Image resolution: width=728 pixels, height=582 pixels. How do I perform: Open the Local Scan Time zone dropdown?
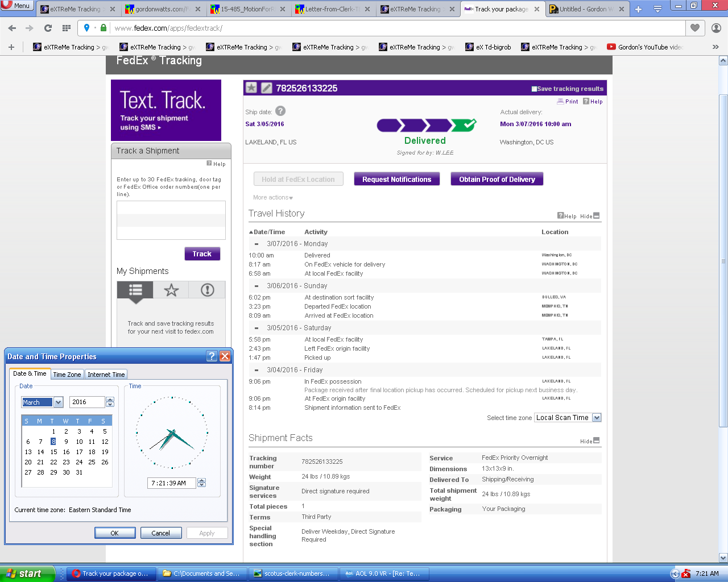[568, 418]
